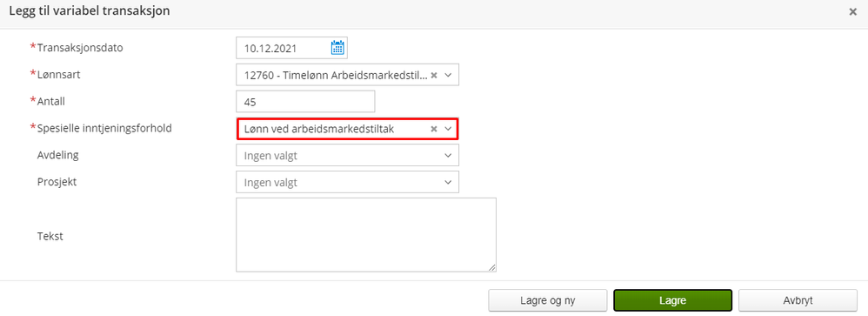Expand the Spesielle inntjeningsforhold dropdown arrow
Screen dimensions: 868x316
[x=449, y=129]
